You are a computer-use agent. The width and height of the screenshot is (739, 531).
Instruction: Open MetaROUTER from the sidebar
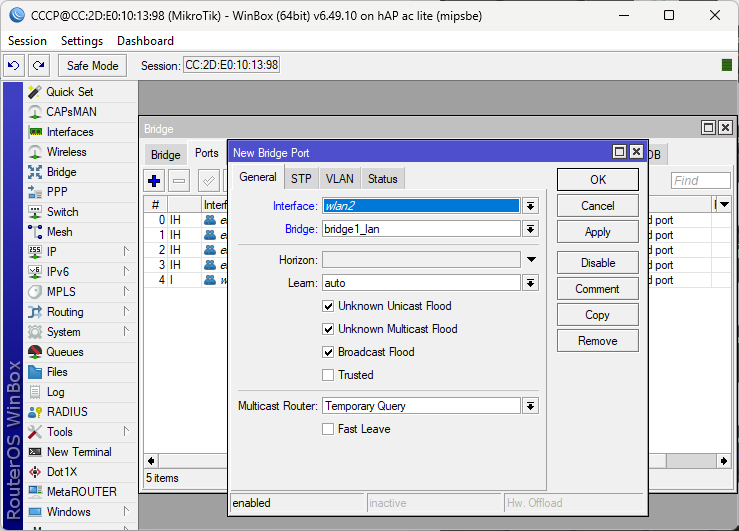coord(80,492)
